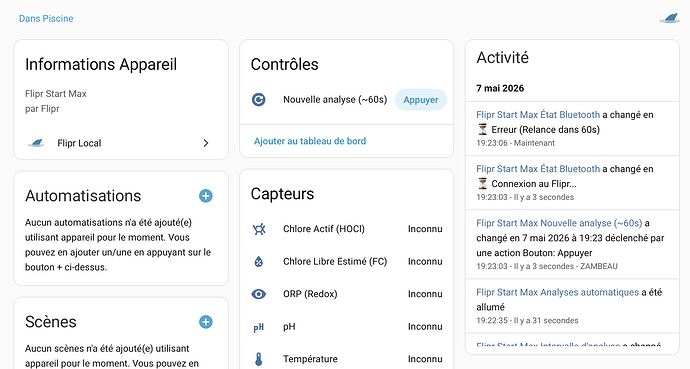Click the Température thermometer icon
The height and width of the screenshot is (369, 690).
(259, 359)
